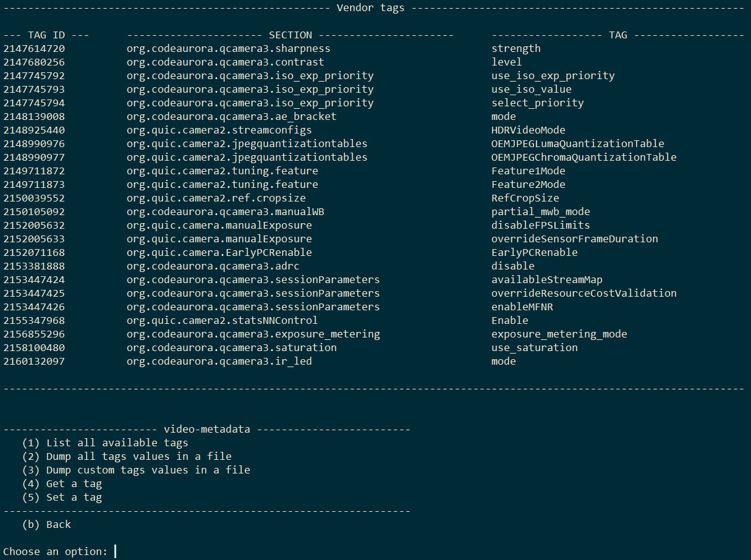Click the org.quic.camera2.streamconfigs section text
This screenshot has height=560, width=751.
[x=219, y=130]
